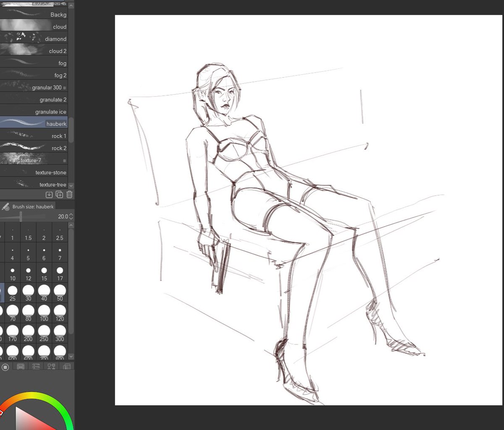This screenshot has width=504, height=430.
Task: Choose brush size preset 30
Action: 28,294
